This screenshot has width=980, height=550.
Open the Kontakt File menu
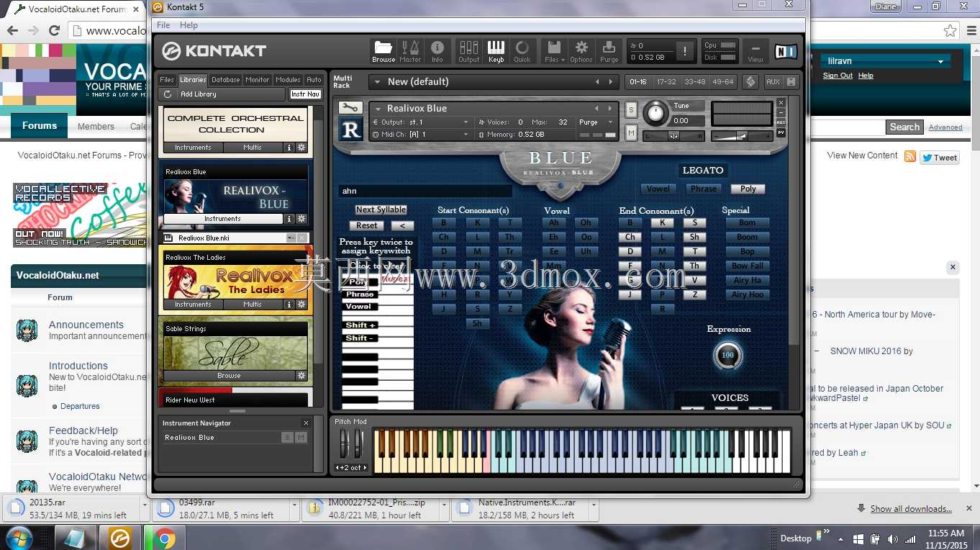[x=163, y=25]
